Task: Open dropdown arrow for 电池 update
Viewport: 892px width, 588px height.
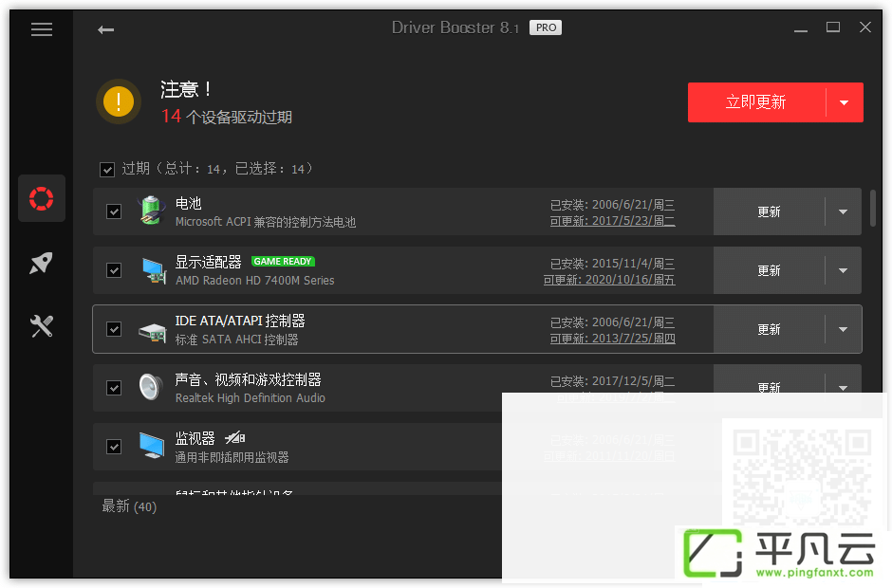Action: [x=843, y=211]
